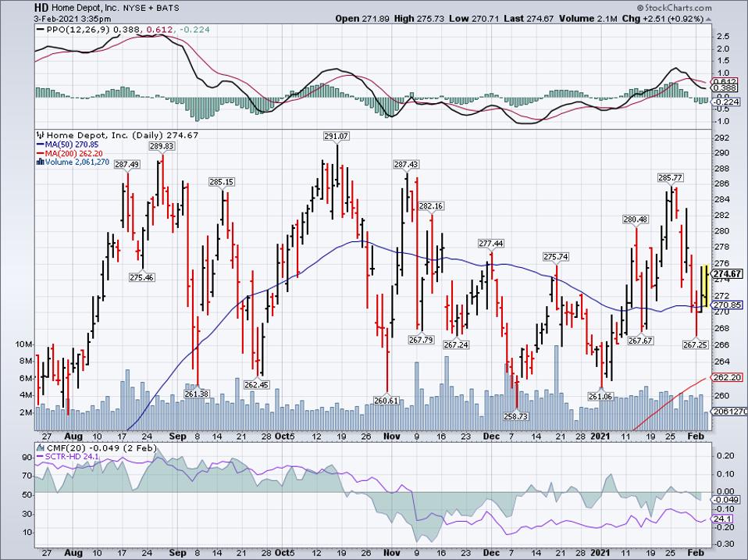Click the 267.67 low price label

(x=640, y=341)
